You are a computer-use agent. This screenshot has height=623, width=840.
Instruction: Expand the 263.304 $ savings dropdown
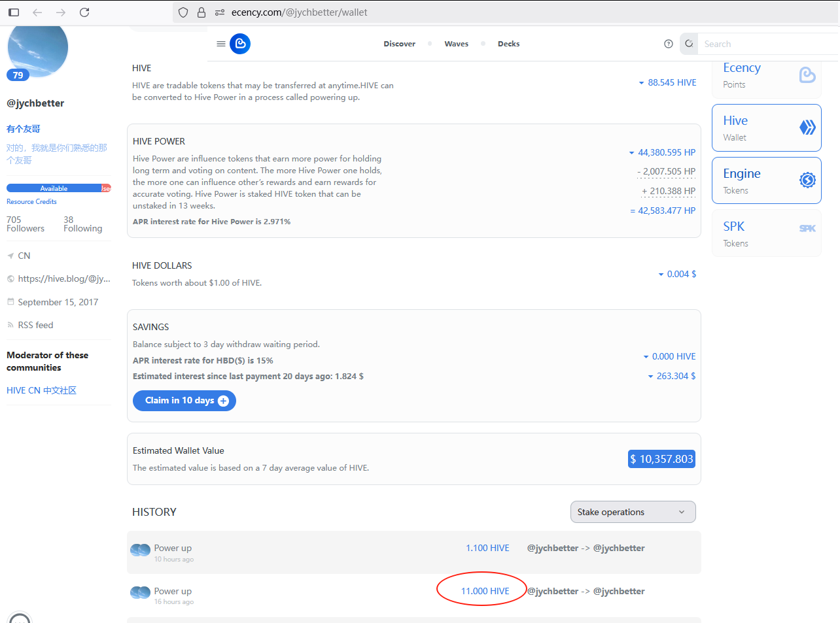(x=672, y=376)
